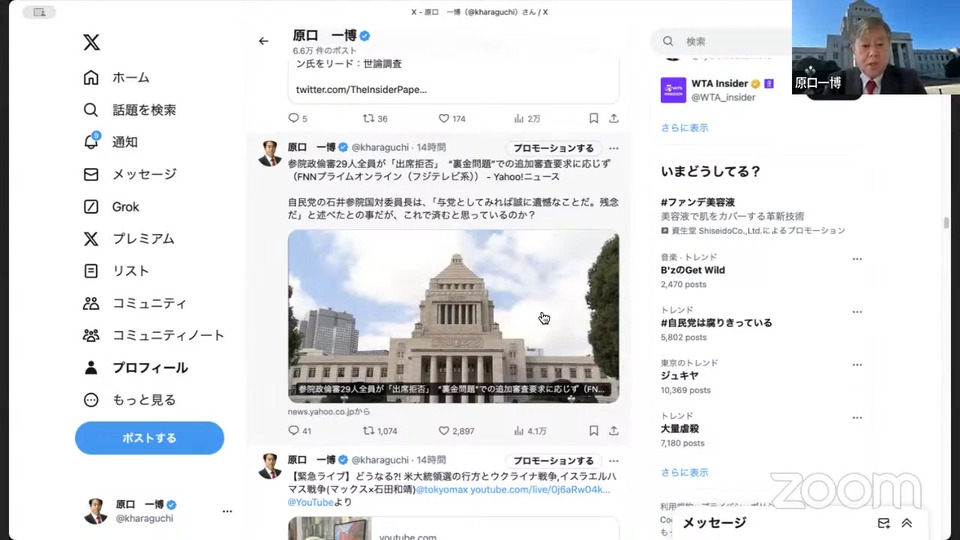Click the verified badge beside profile header name

(x=365, y=36)
